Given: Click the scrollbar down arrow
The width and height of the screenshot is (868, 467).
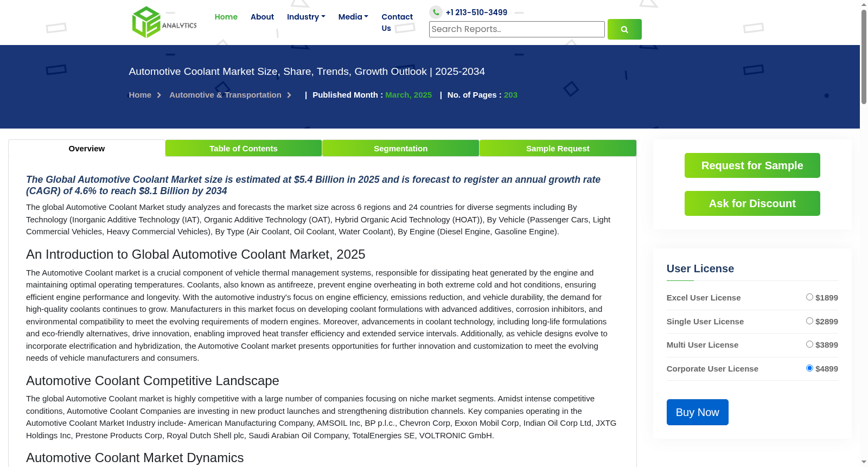Looking at the screenshot, I should (864, 462).
